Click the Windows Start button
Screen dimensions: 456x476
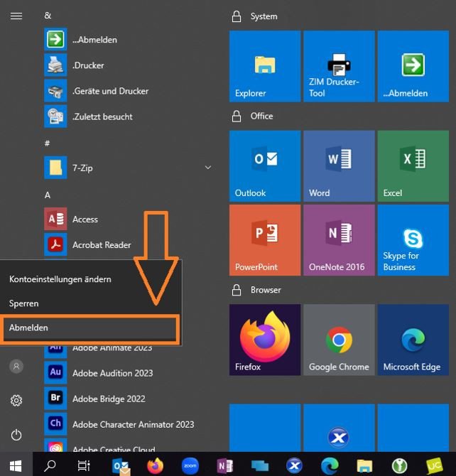point(16,465)
